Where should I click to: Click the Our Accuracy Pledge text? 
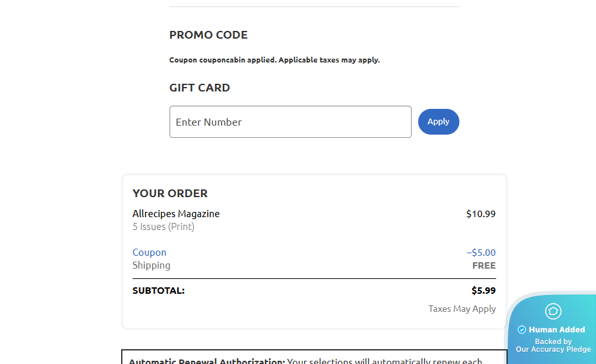pyautogui.click(x=553, y=349)
